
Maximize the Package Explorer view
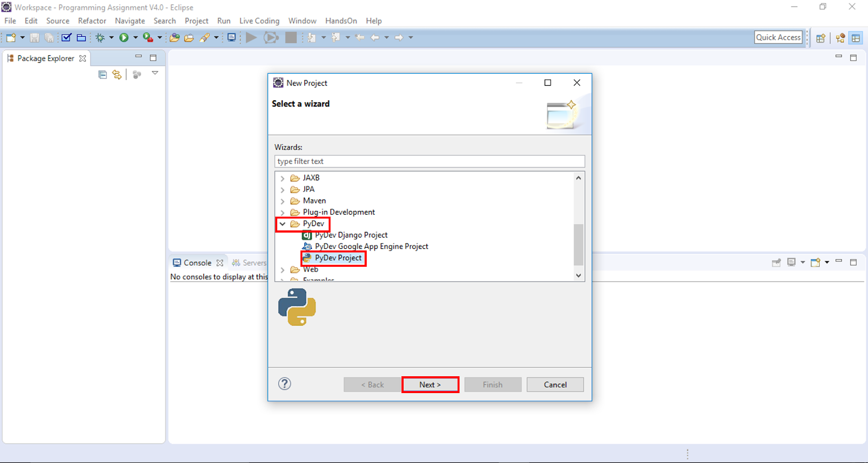click(153, 57)
